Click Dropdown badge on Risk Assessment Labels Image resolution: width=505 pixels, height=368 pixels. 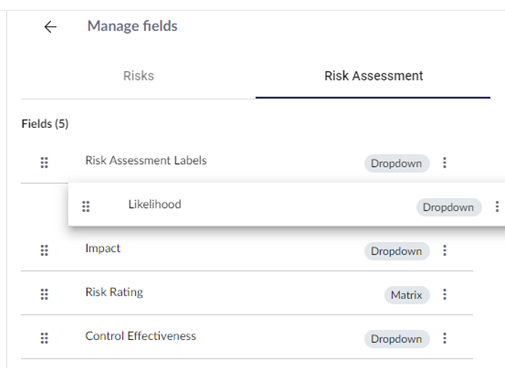397,163
